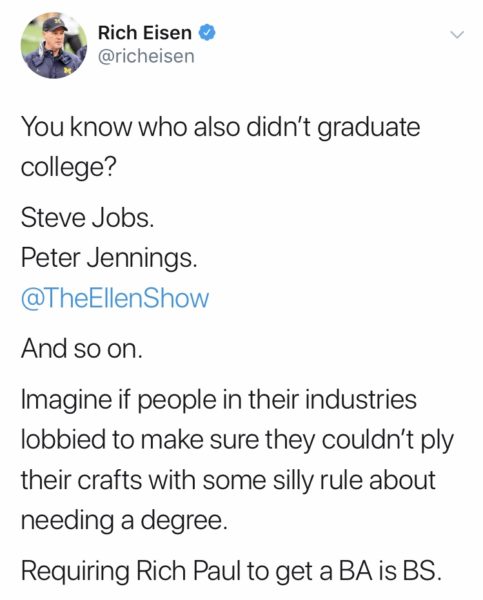The width and height of the screenshot is (483, 600).
Task: Click the blue verified badge
Action: click(207, 33)
